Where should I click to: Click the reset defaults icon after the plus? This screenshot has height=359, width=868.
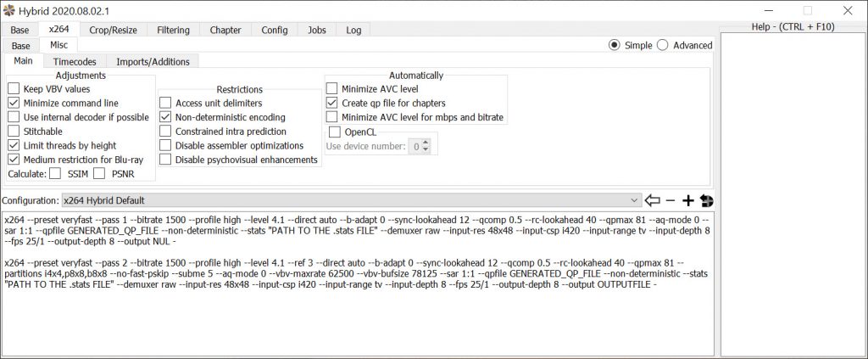pos(706,200)
